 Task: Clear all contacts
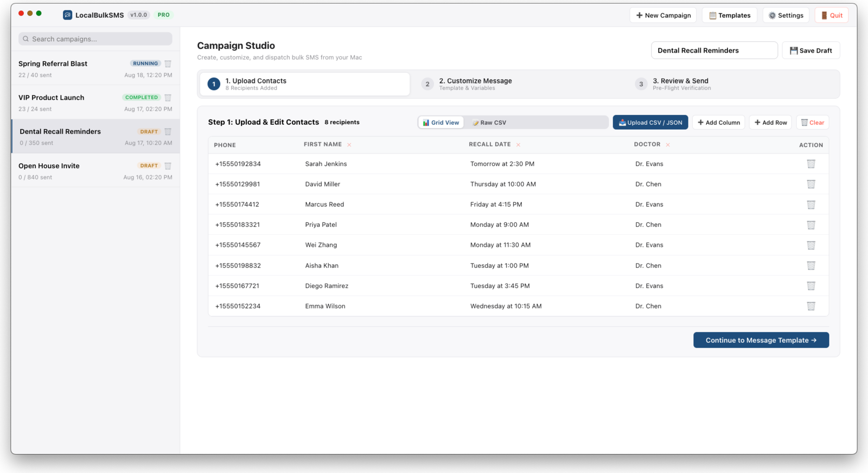click(x=813, y=123)
